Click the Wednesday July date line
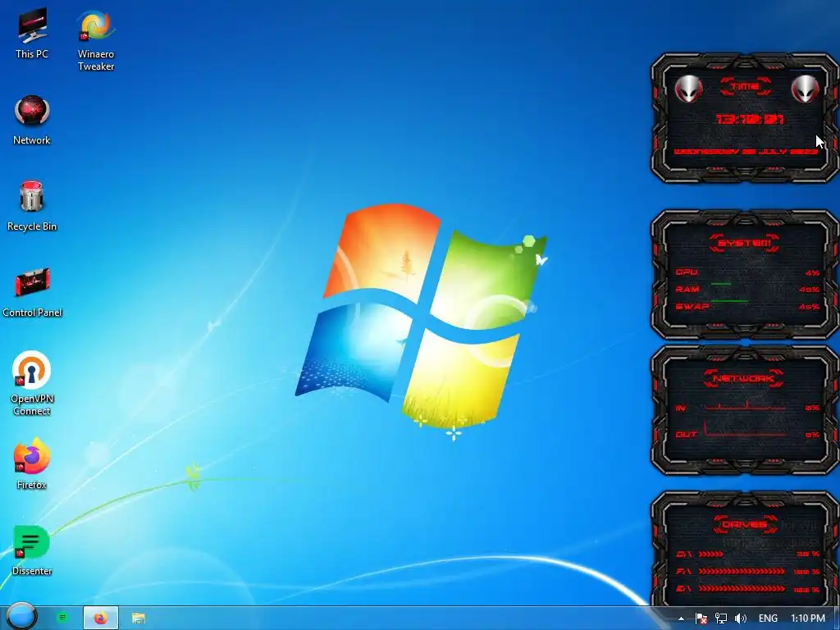Screen dimensions: 840x630 click(746, 152)
